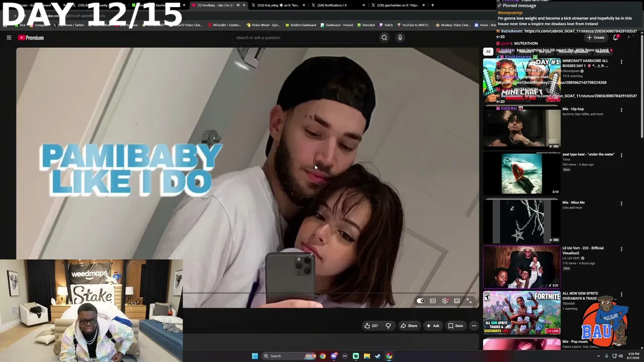
Task: Click the "Mix - Pop music" title
Action: click(x=575, y=341)
